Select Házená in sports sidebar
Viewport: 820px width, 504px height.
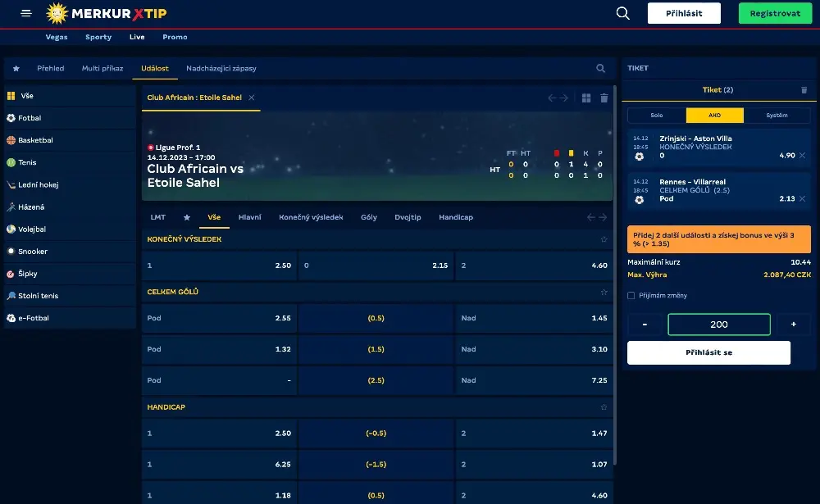70,207
